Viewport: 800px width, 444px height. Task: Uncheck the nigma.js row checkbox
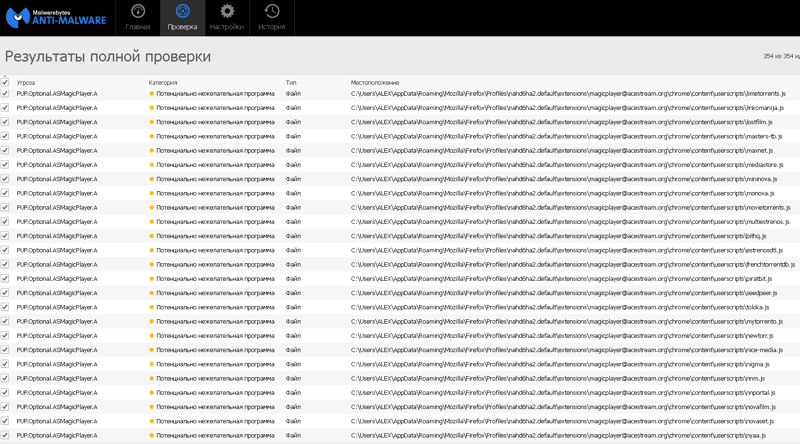tap(5, 364)
